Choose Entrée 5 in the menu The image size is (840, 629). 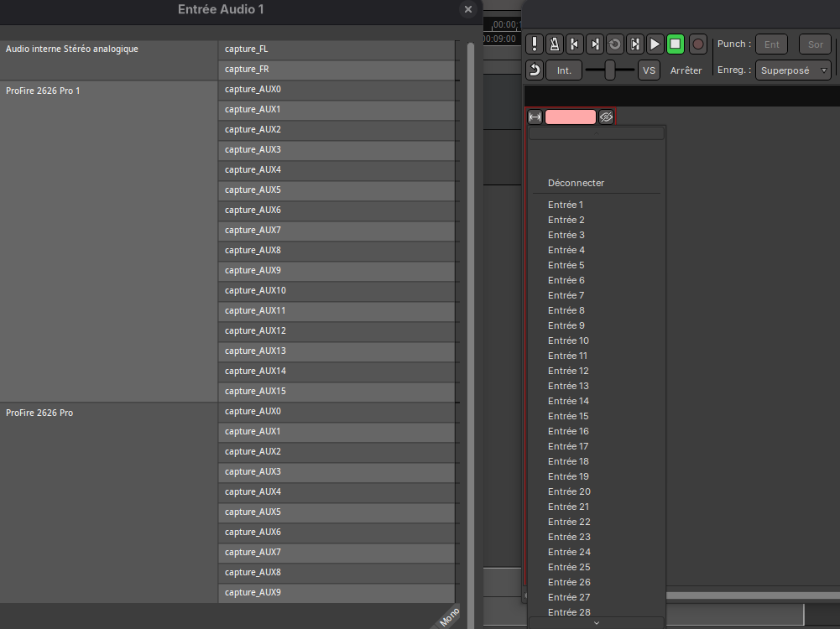point(566,265)
